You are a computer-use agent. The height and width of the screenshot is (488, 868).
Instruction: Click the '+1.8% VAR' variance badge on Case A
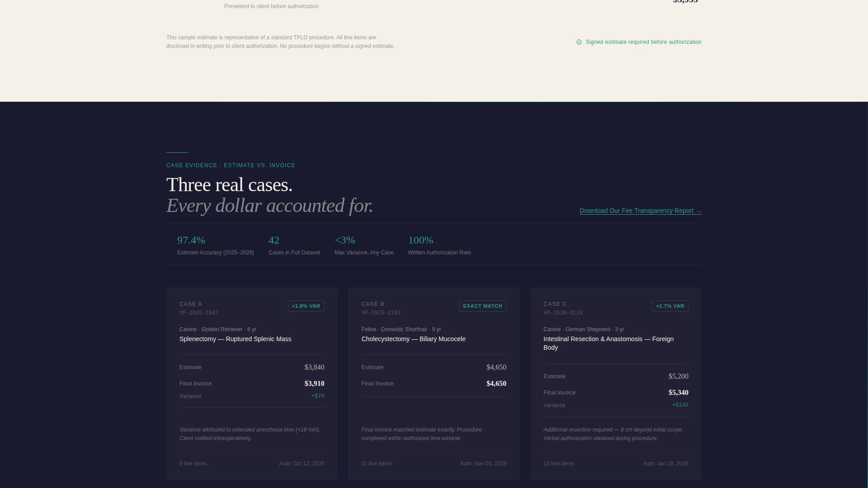pos(306,305)
